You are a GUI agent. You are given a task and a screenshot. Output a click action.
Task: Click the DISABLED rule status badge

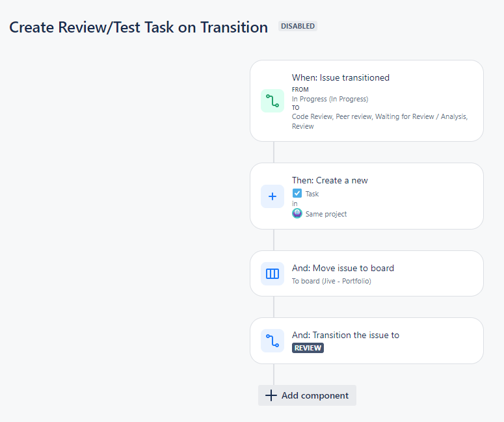(x=298, y=26)
